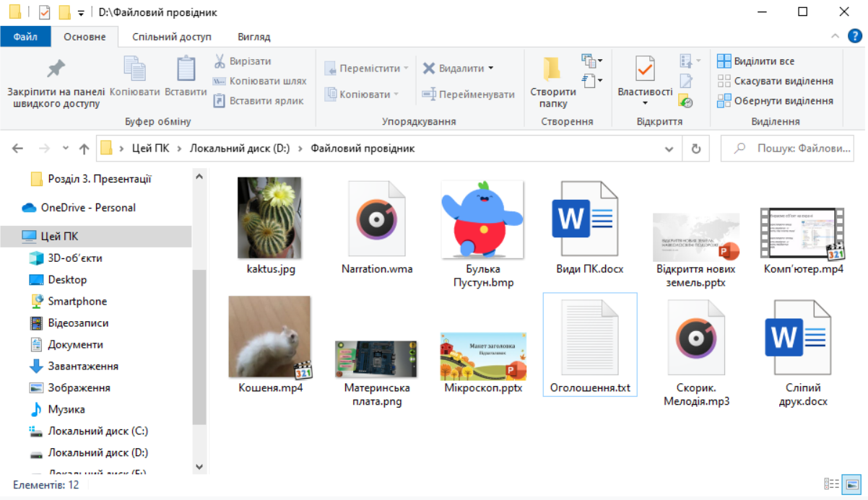Viewport: 868px width, 500px height.
Task: Click Скасувати виділення
Action: (775, 81)
